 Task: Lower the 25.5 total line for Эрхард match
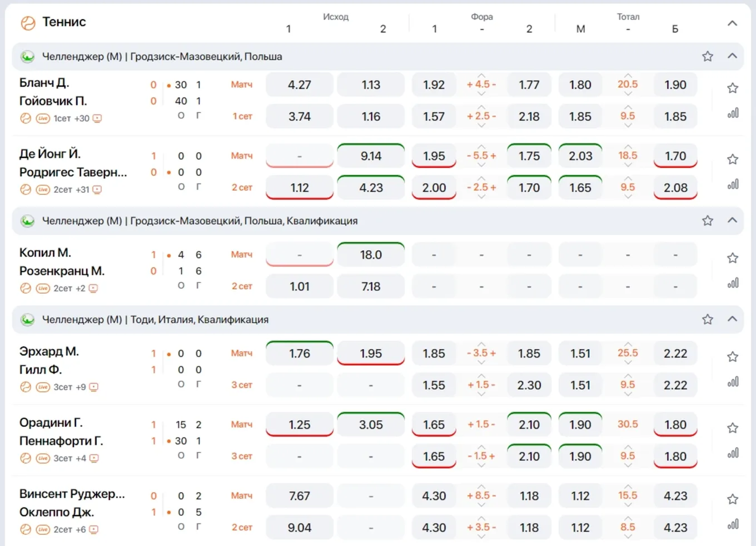[x=628, y=362]
